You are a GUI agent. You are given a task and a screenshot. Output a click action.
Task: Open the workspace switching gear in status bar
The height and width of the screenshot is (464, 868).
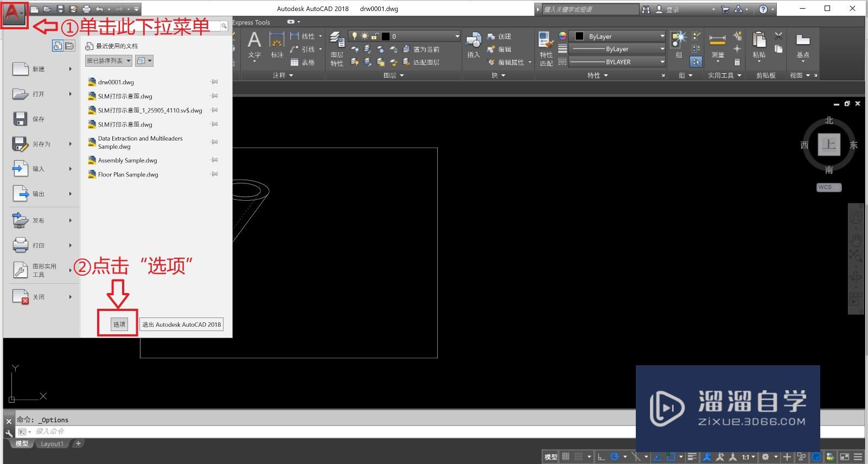(765, 457)
